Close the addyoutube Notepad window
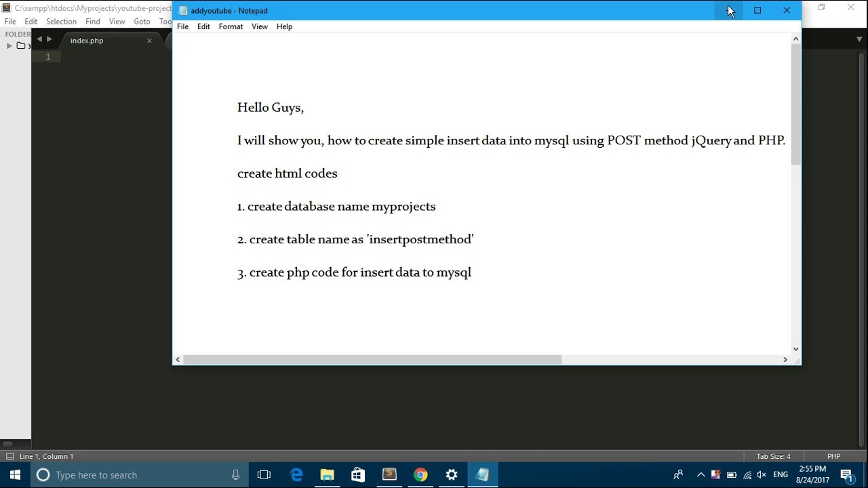The width and height of the screenshot is (868, 488). point(787,10)
